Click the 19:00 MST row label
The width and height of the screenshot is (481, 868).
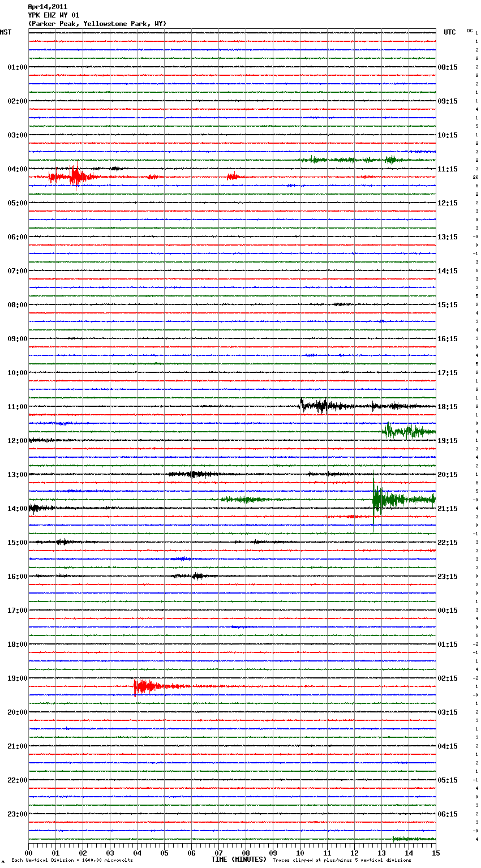coord(17,678)
